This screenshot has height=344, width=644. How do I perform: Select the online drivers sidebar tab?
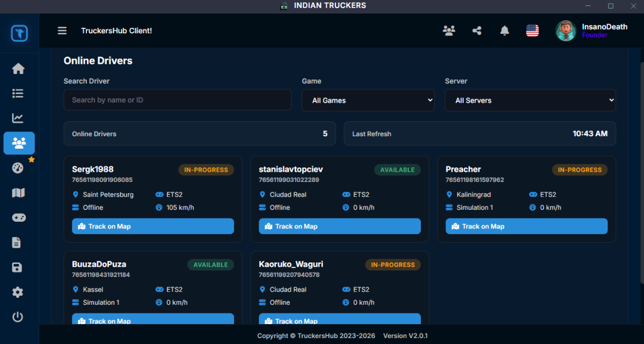coord(19,143)
